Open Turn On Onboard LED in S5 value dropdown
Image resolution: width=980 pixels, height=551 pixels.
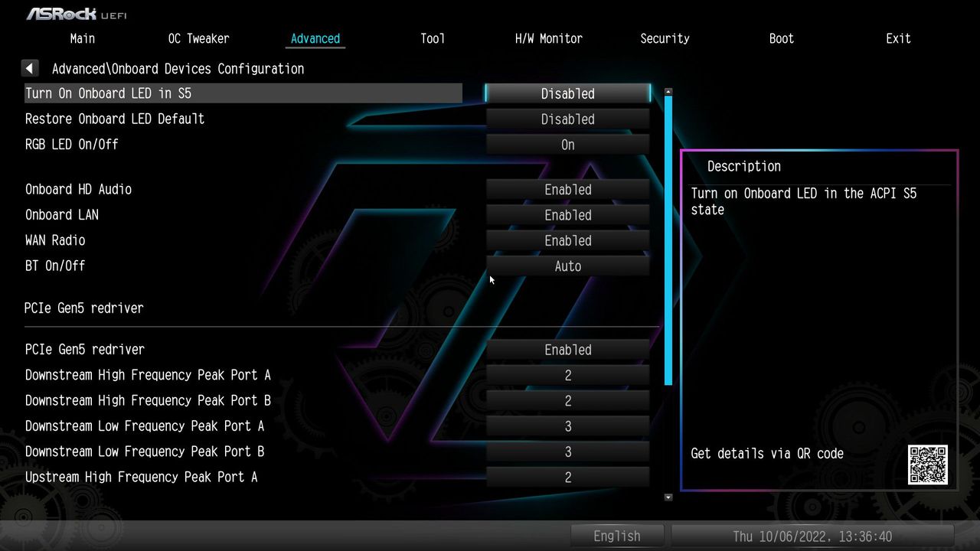click(568, 93)
